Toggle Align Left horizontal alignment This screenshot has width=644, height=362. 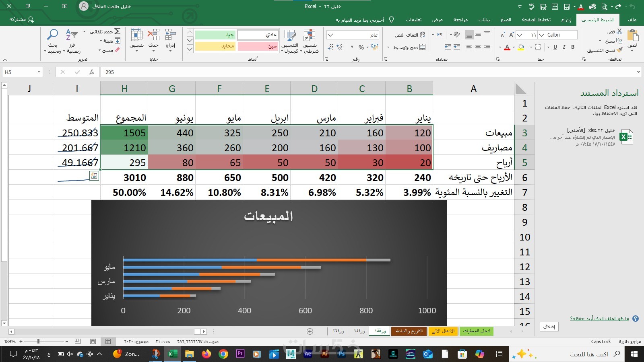click(x=469, y=47)
